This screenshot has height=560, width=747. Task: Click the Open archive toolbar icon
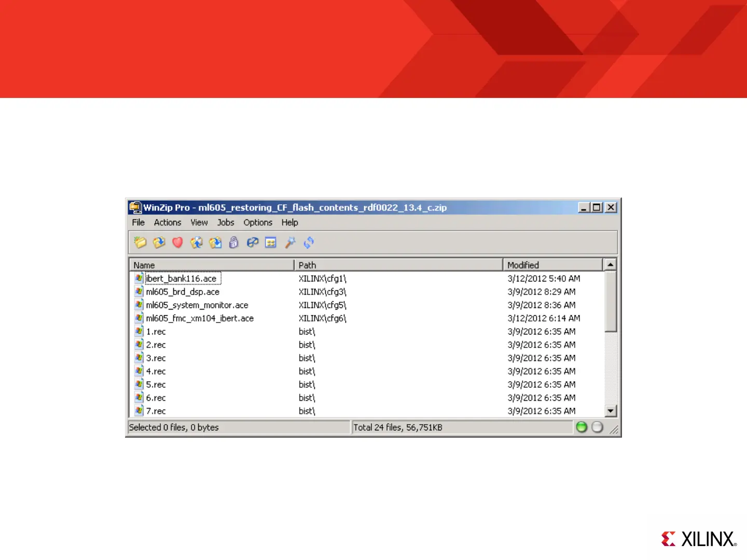pyautogui.click(x=159, y=242)
